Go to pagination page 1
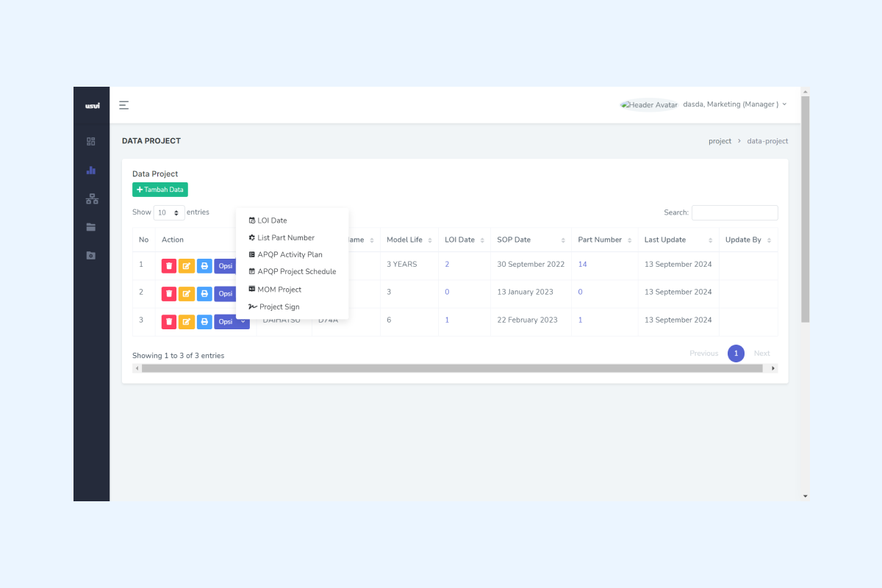The height and width of the screenshot is (588, 882). coord(736,354)
